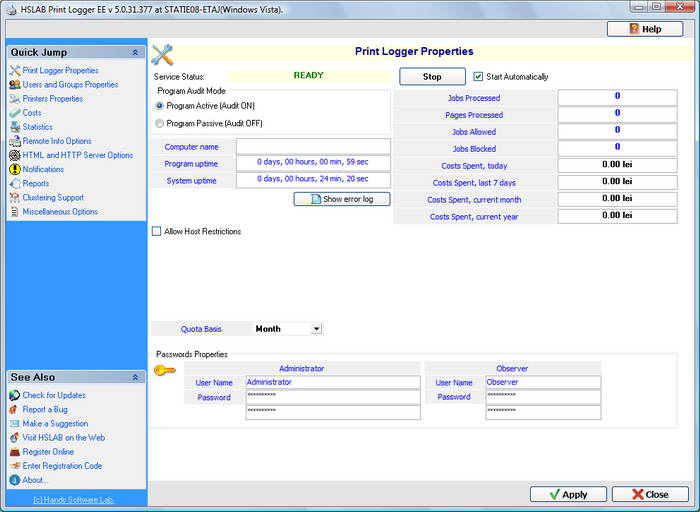Open Clustering Support link

[53, 197]
